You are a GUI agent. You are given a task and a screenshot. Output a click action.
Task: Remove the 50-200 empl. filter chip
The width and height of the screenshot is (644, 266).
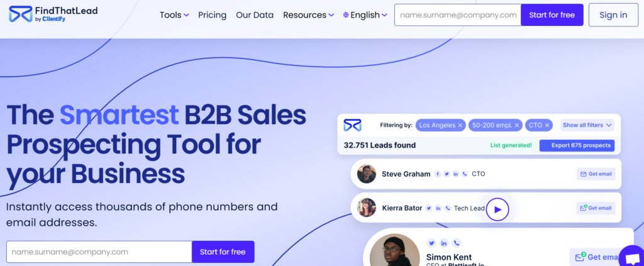click(517, 125)
